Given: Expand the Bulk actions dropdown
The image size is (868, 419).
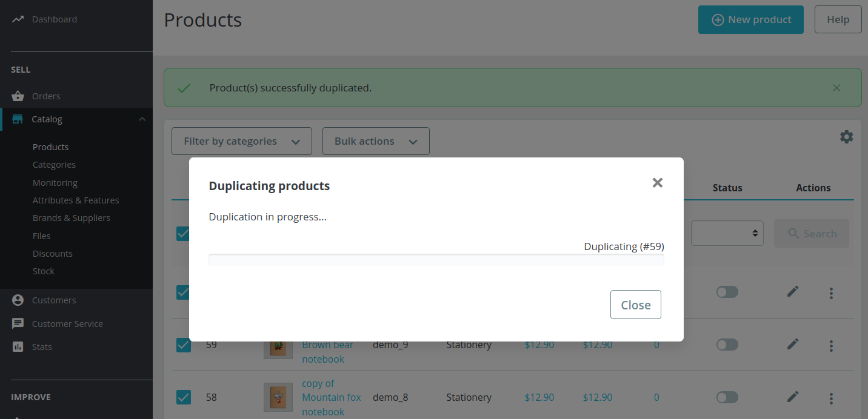Looking at the screenshot, I should click(x=375, y=140).
